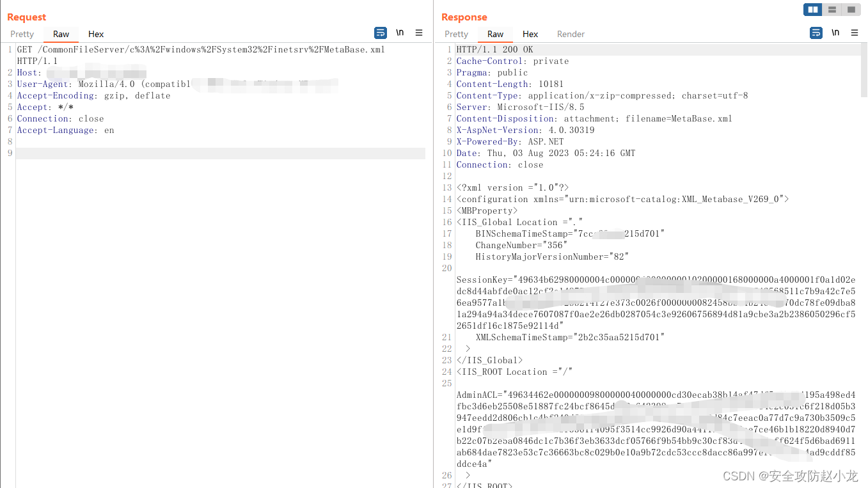Image resolution: width=868 pixels, height=488 pixels.
Task: Click Connection: close in the Request panel
Action: point(60,118)
